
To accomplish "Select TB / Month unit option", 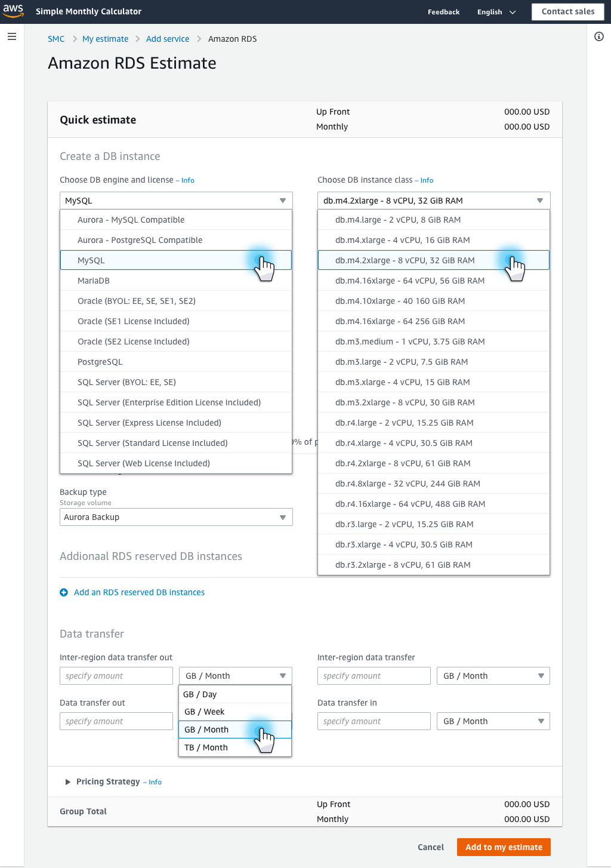I will [x=206, y=747].
